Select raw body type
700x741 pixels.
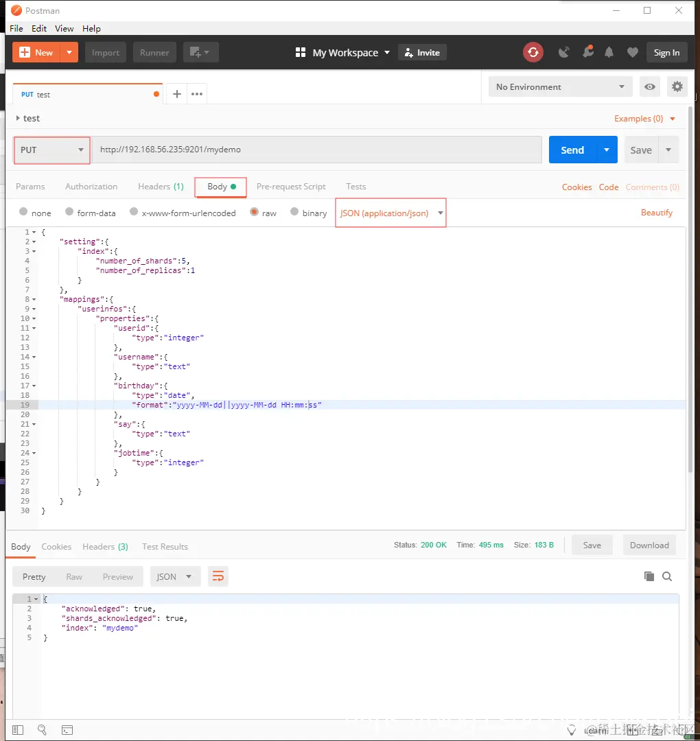pos(255,212)
